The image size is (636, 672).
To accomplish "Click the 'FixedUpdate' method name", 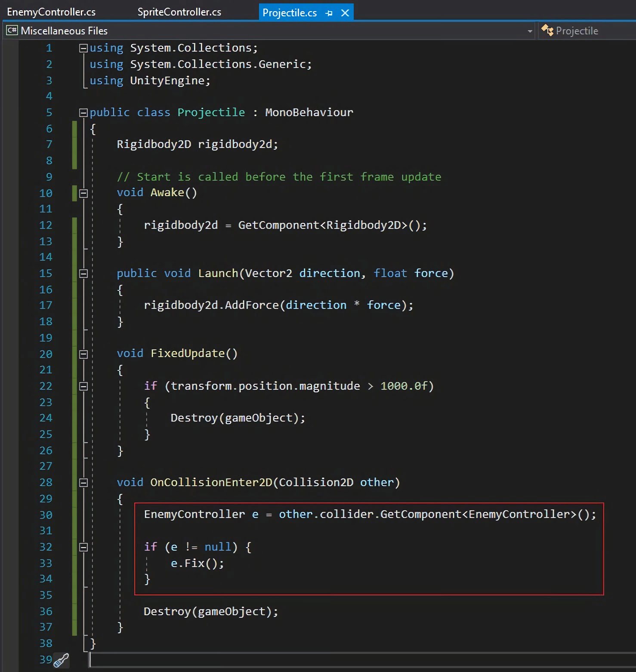I will click(188, 353).
